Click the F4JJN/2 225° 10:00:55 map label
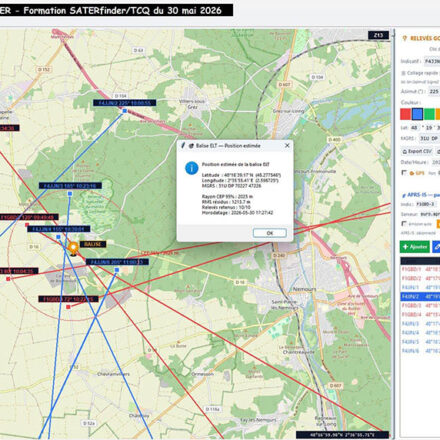This screenshot has height=440, width=440. [125, 103]
